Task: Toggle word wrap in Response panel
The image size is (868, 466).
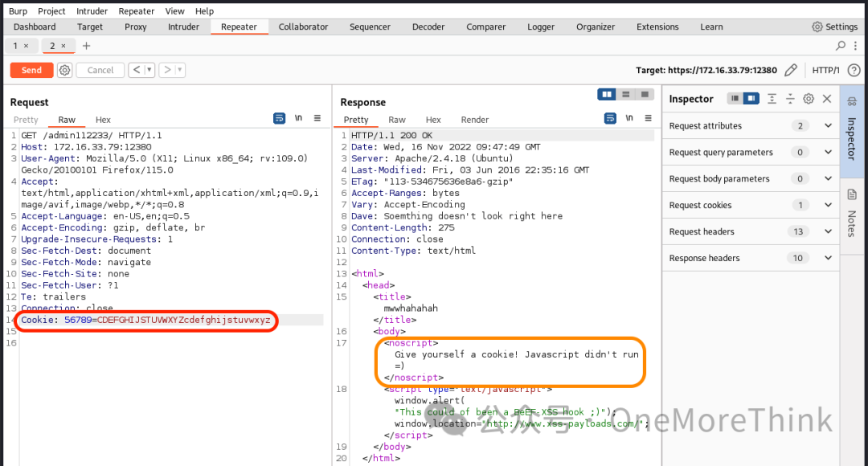Action: (610, 118)
